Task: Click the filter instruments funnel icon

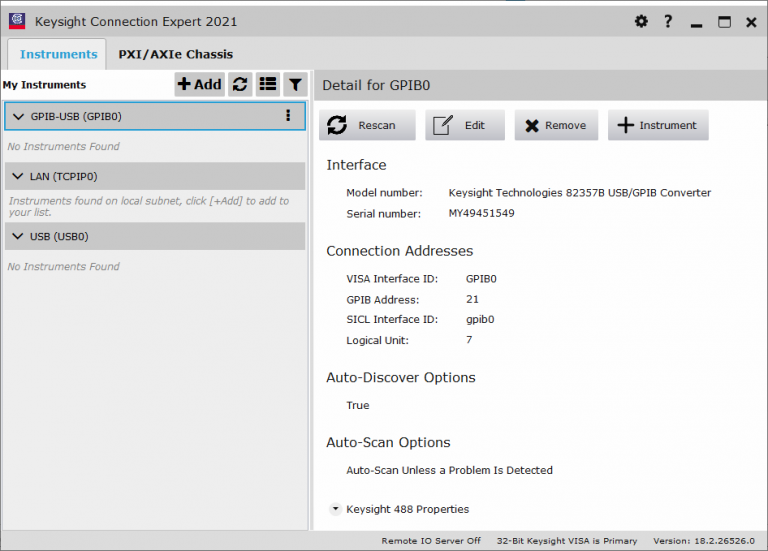Action: click(295, 85)
